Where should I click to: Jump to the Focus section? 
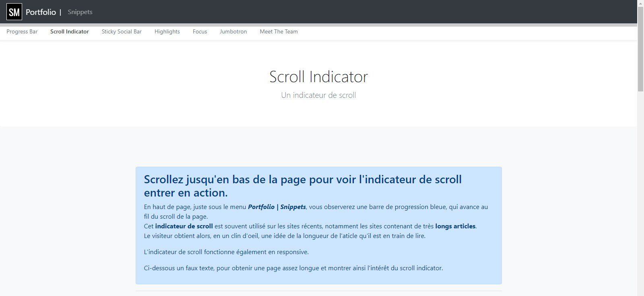200,31
